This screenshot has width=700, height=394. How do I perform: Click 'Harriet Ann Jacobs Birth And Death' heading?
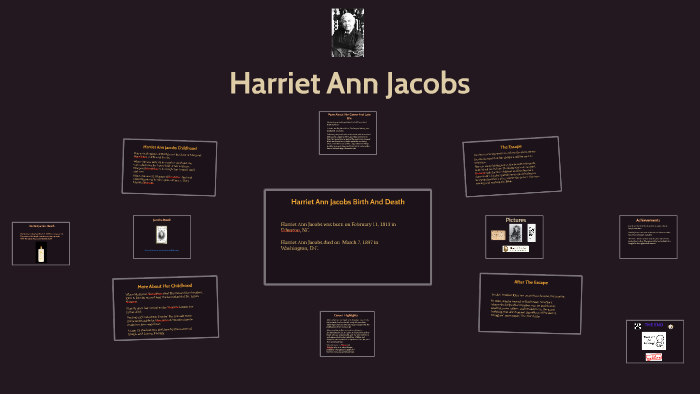(x=348, y=202)
